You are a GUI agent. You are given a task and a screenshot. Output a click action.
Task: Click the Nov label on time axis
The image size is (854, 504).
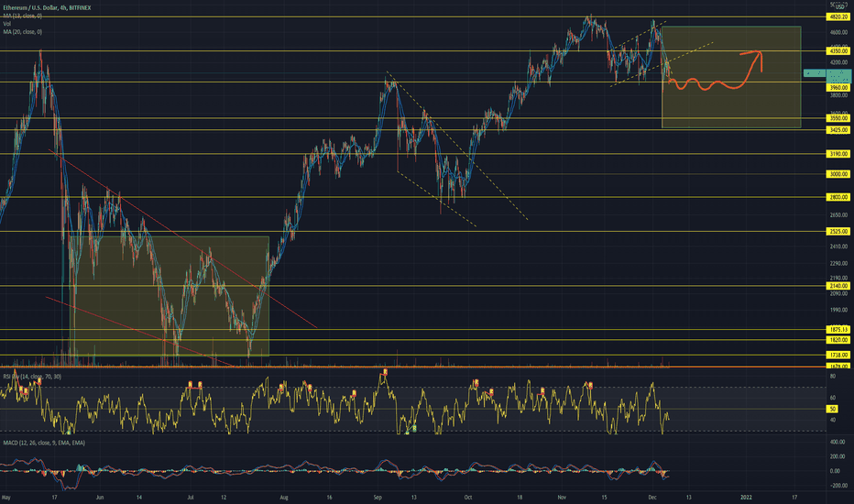(562, 497)
